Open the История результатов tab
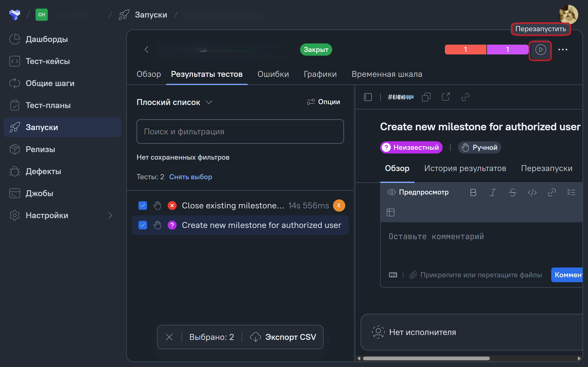The width and height of the screenshot is (588, 367). point(465,168)
